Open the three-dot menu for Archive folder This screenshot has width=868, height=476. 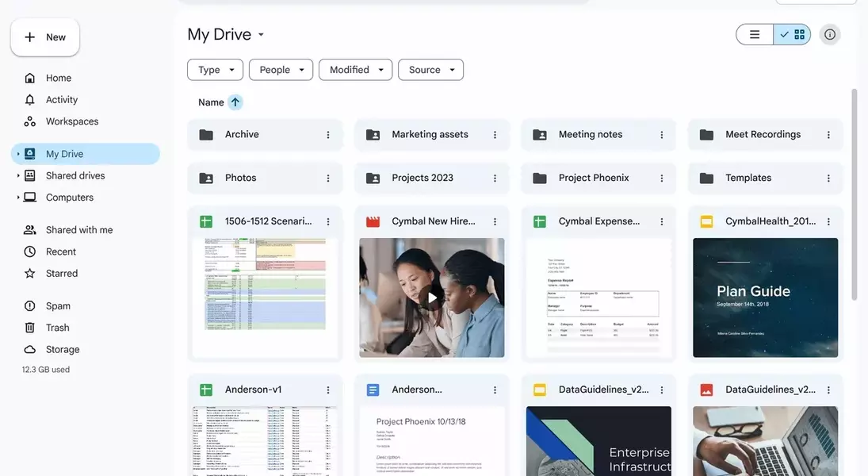click(x=328, y=135)
